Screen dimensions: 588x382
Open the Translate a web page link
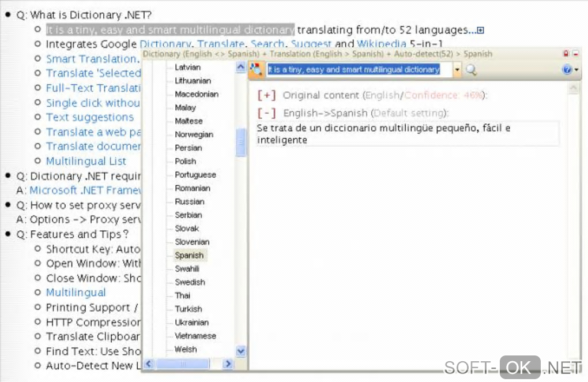tap(93, 132)
